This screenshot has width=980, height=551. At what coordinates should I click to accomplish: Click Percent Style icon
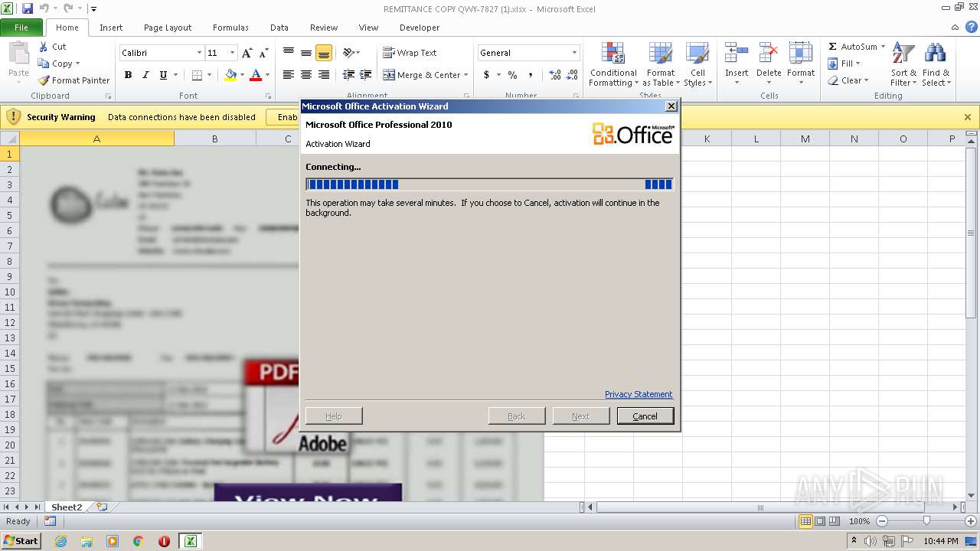[x=512, y=75]
